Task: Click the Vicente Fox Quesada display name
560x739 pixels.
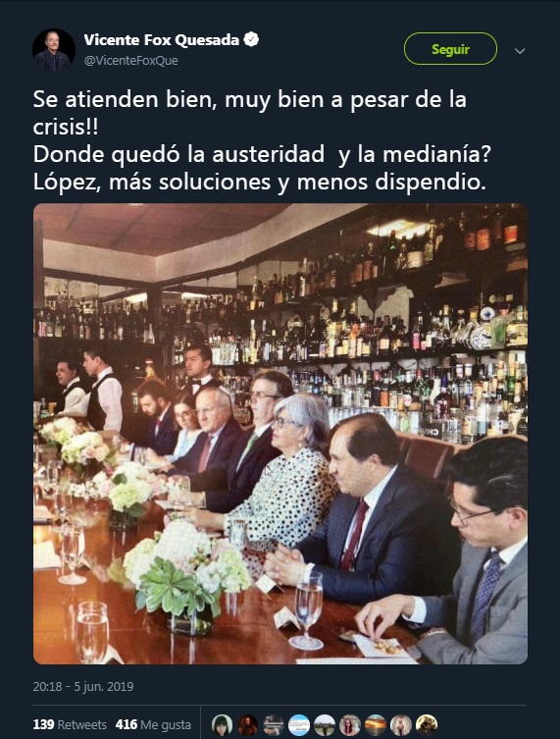Action: point(162,40)
